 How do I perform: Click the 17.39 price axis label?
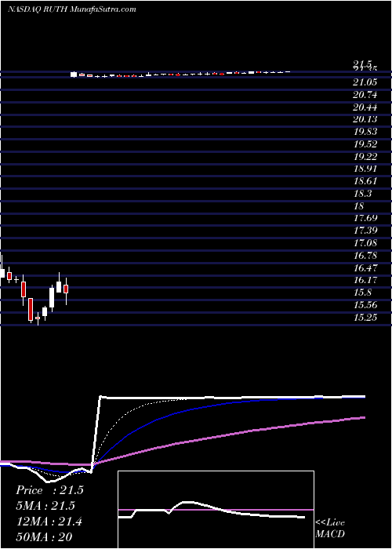(x=365, y=231)
